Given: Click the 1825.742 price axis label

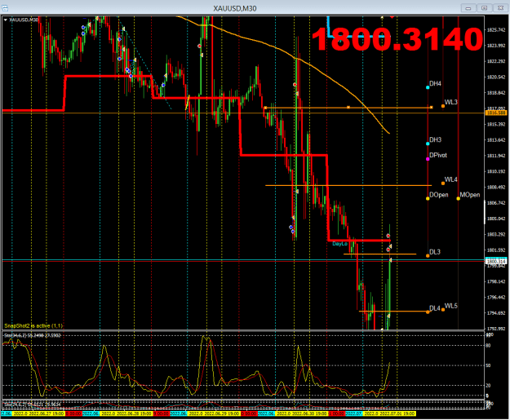Looking at the screenshot, I should 496,30.
